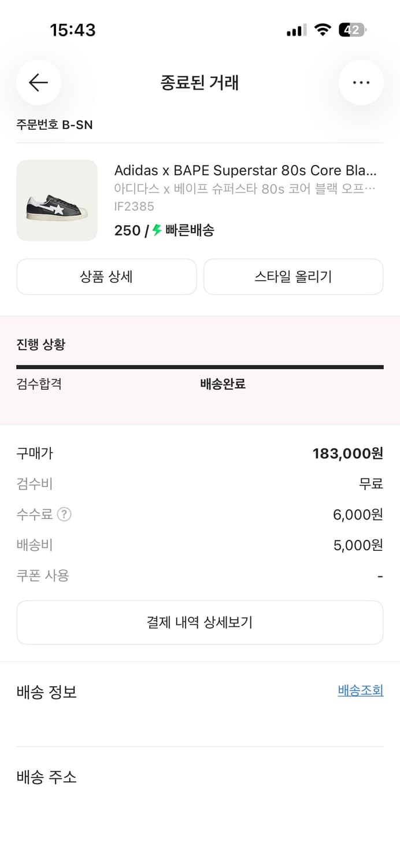
Task: Tap the battery indicator showing 42
Action: (353, 30)
